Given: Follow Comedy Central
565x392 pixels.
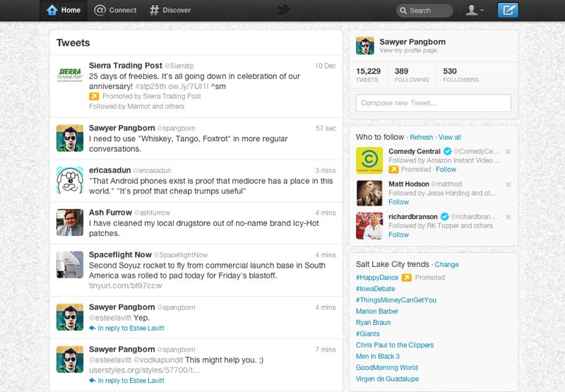Looking at the screenshot, I should [x=446, y=170].
